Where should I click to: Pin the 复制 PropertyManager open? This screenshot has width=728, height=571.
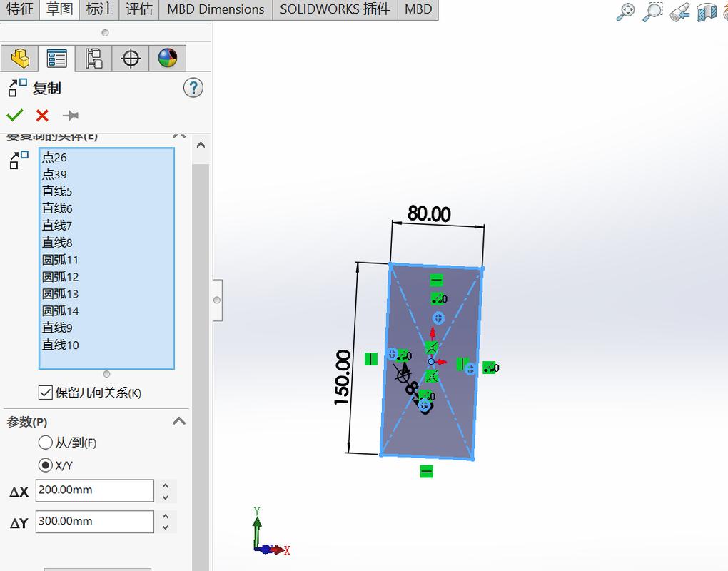pos(69,115)
